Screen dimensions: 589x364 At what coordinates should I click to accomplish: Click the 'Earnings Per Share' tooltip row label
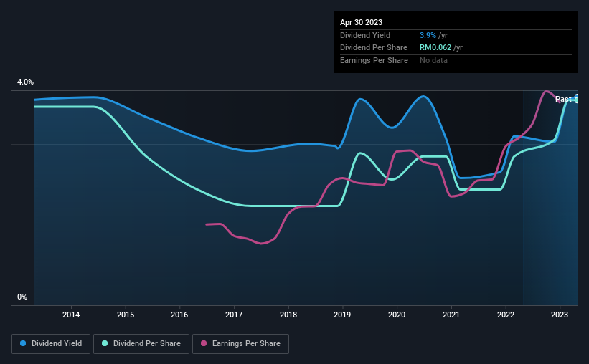(x=374, y=60)
